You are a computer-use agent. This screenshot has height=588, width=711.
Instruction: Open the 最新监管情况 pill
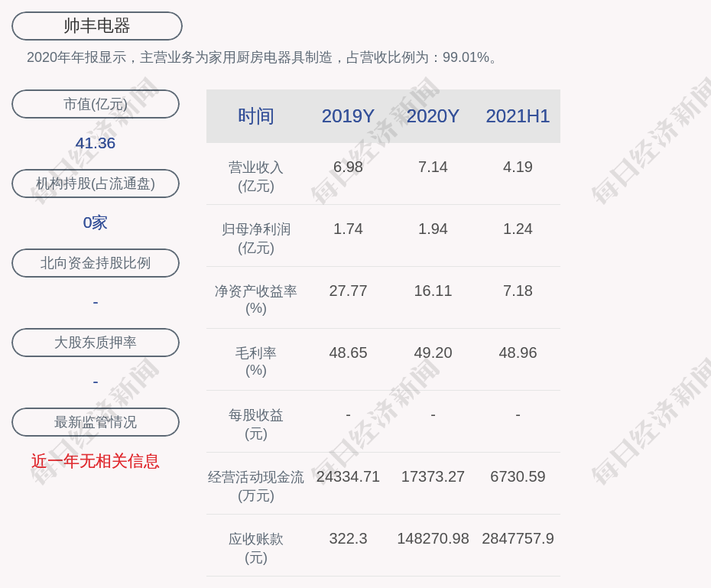[x=96, y=422]
